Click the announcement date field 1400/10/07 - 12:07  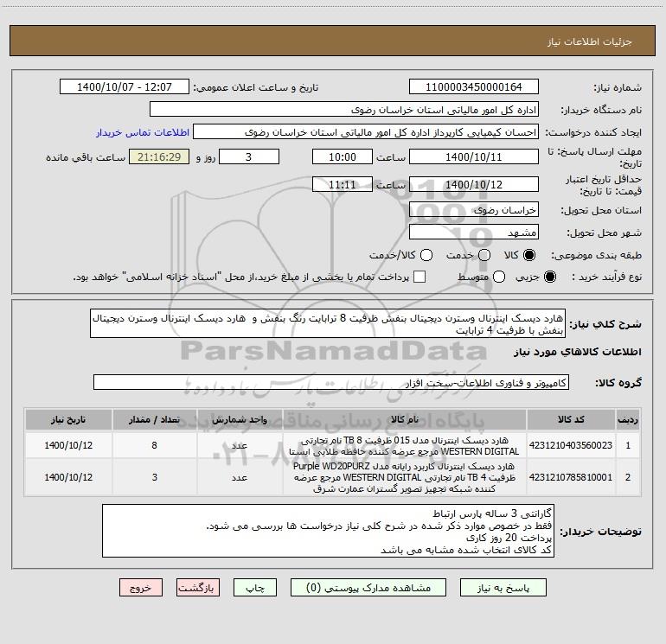coord(125,87)
